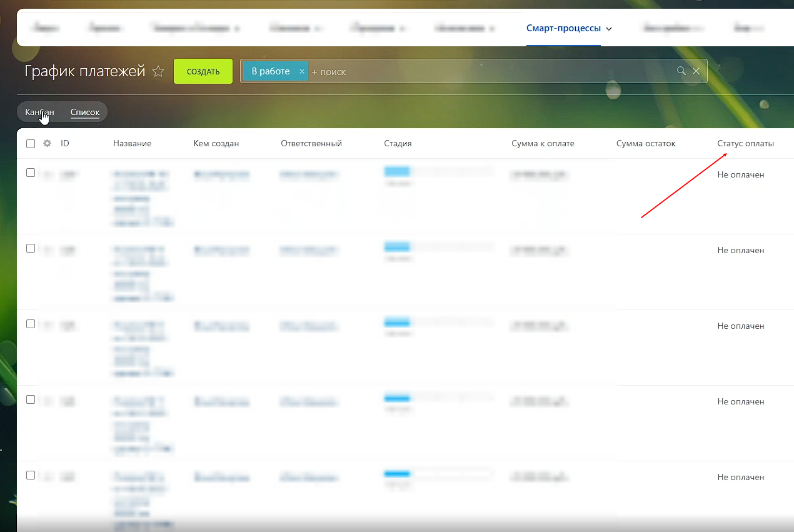
Task: Clear the search field with the X icon
Action: (x=696, y=71)
